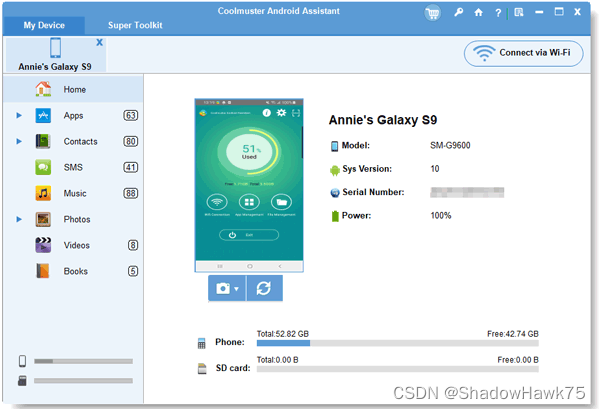Open the shopping cart purchase icon
Viewport: 600px width, 409px height.
tap(432, 13)
